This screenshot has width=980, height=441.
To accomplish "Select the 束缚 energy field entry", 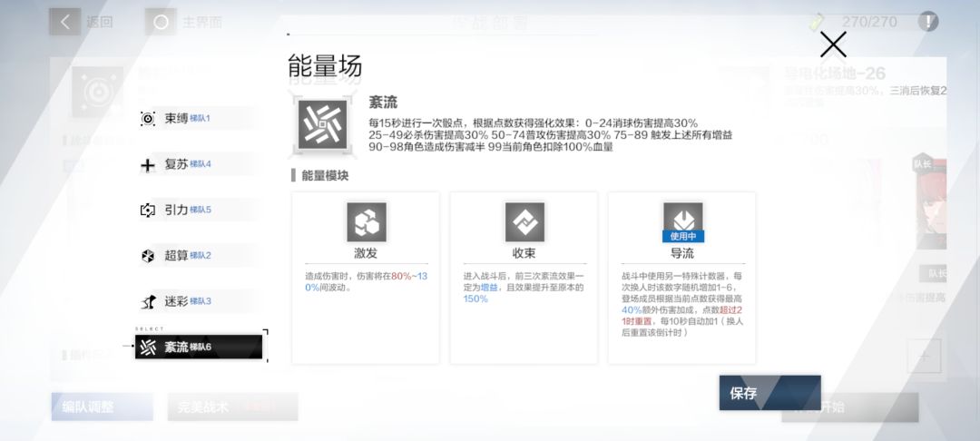I will click(x=199, y=118).
